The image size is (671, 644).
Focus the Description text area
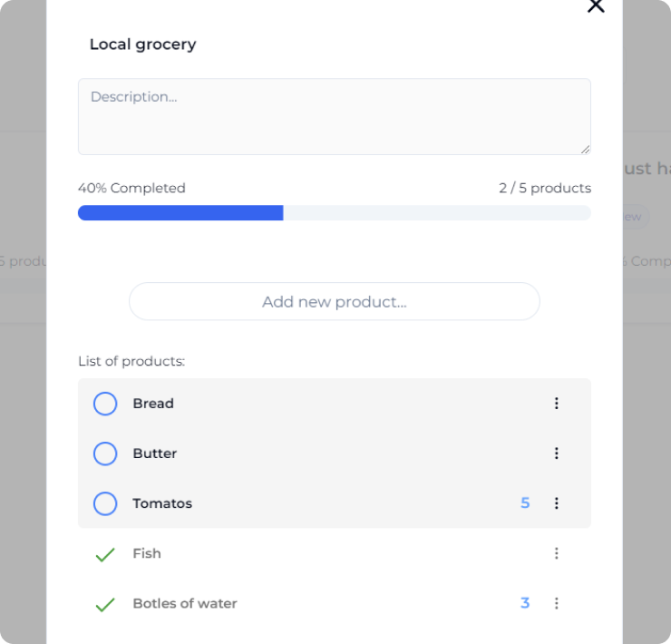point(335,116)
